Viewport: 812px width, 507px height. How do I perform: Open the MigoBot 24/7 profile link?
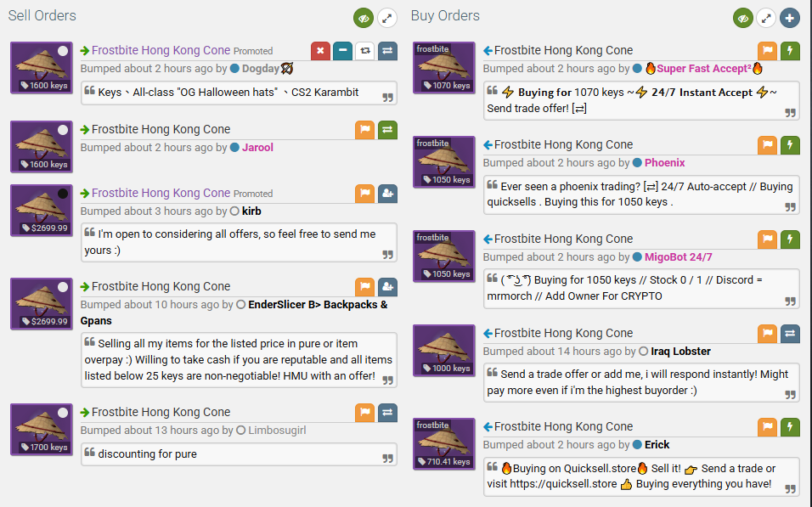(678, 257)
